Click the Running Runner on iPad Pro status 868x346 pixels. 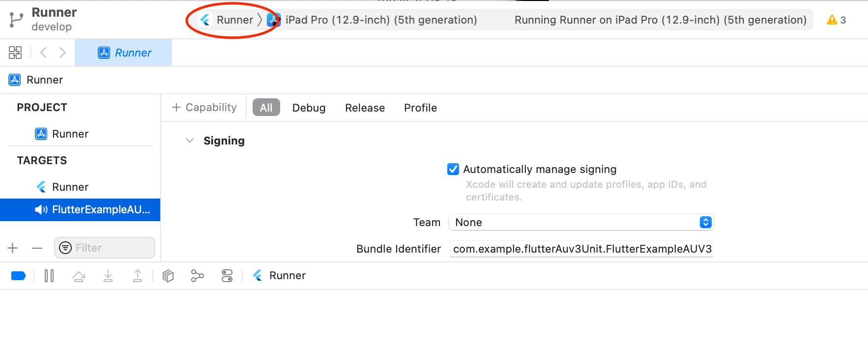coord(661,20)
